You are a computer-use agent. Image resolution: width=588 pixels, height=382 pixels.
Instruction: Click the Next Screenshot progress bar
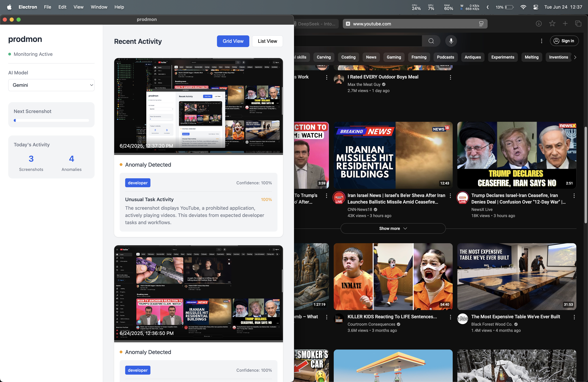tap(51, 120)
